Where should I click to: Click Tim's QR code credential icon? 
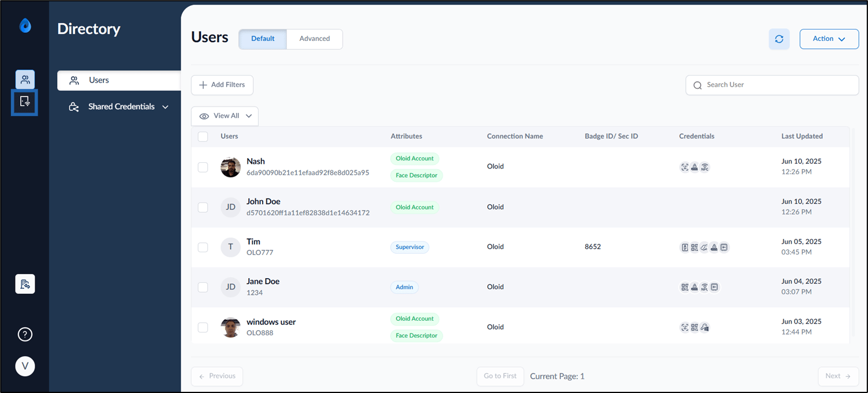(x=694, y=247)
